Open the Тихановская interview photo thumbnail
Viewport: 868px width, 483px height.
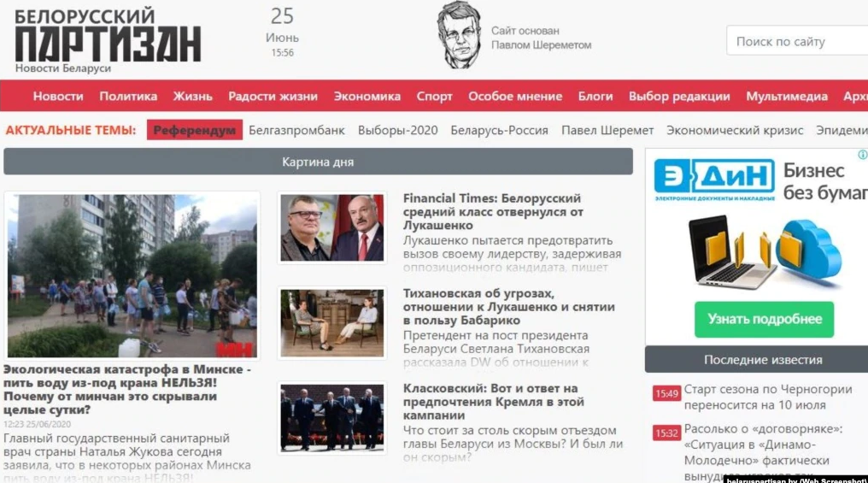tap(331, 323)
